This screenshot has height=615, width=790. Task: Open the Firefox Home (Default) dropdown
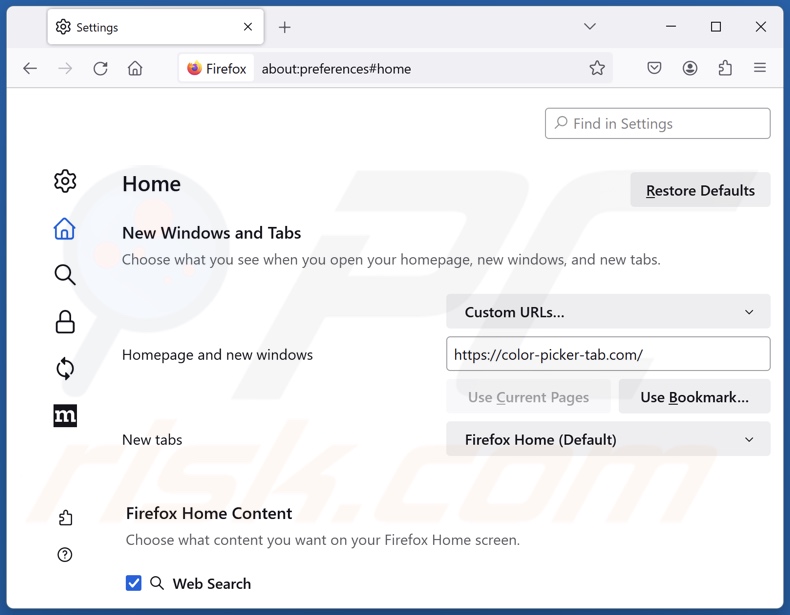[608, 440]
